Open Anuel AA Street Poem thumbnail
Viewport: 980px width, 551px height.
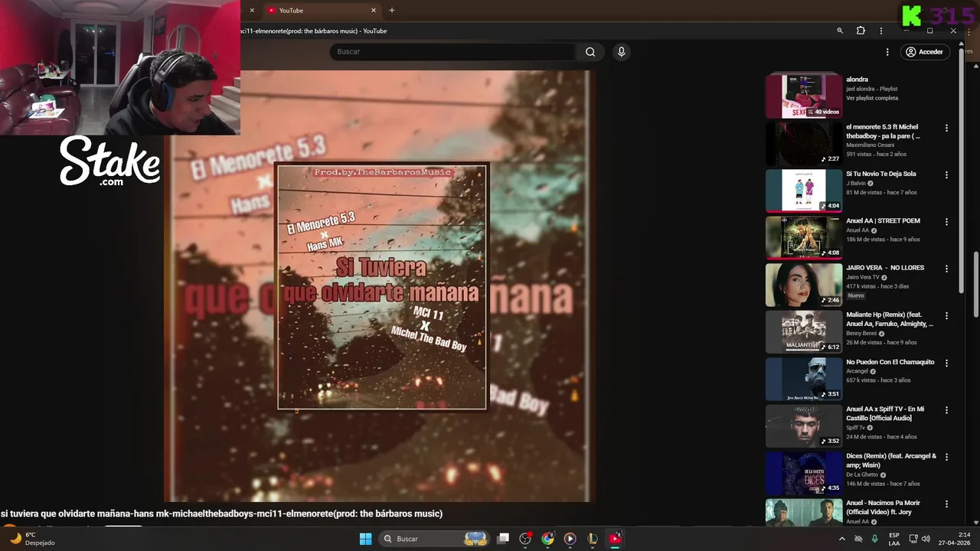pos(803,237)
